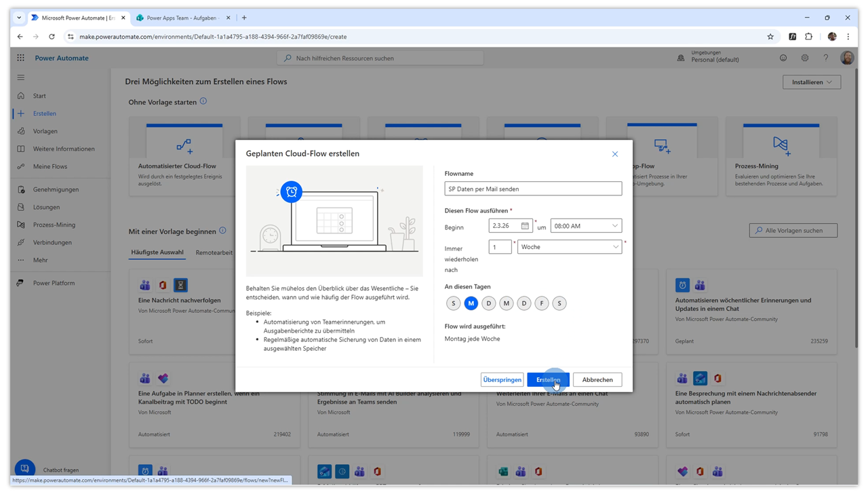Image resolution: width=868 pixels, height=494 pixels.
Task: Toggle Sunday day button
Action: coord(454,303)
